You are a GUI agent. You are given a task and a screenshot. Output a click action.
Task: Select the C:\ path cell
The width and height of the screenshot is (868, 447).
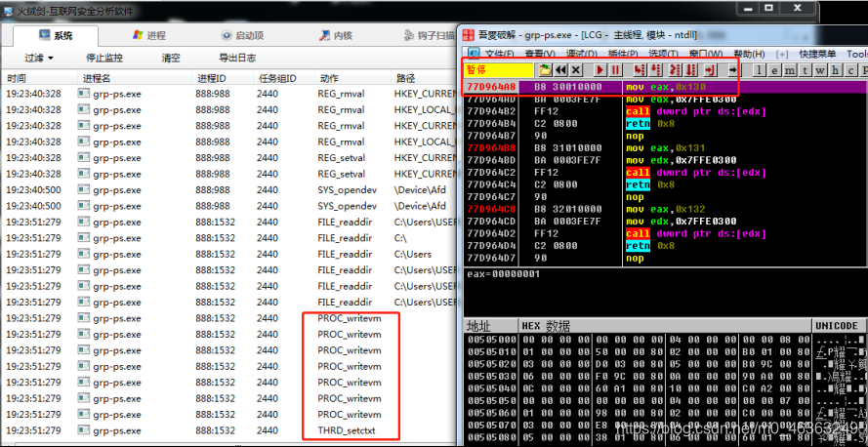(400, 238)
